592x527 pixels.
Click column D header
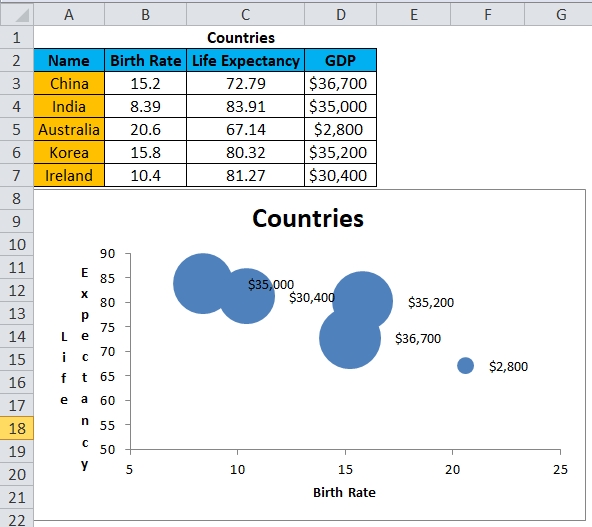pyautogui.click(x=341, y=15)
